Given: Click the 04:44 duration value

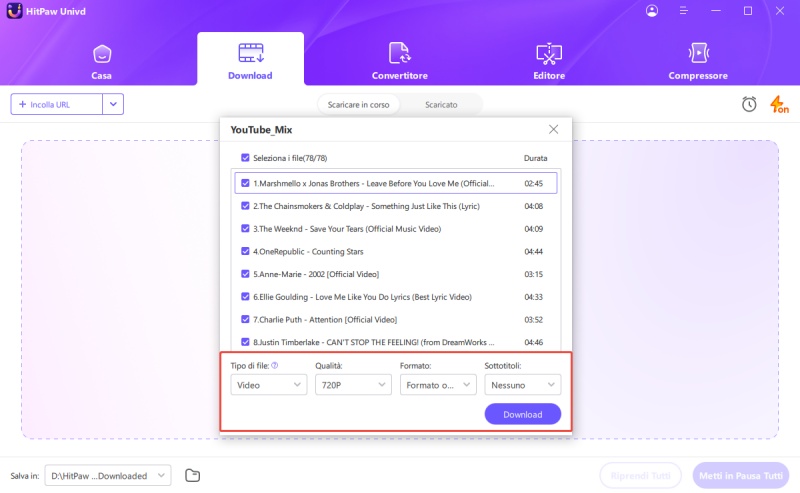Looking at the screenshot, I should point(533,252).
